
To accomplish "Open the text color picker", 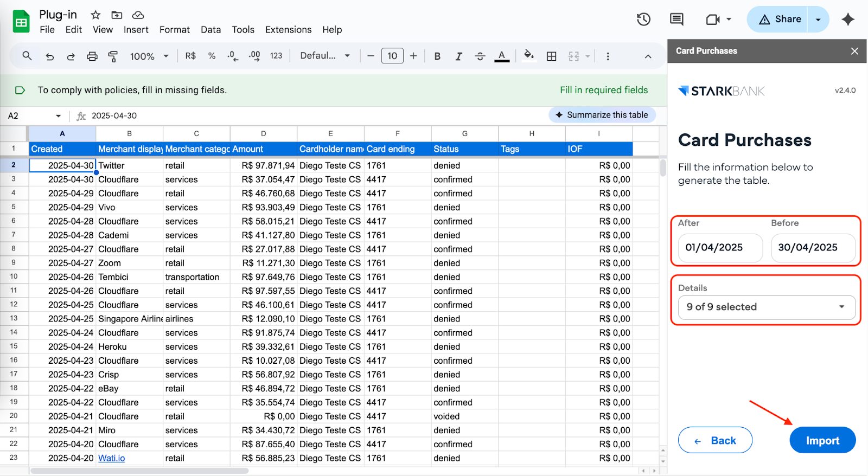I will tap(502, 56).
